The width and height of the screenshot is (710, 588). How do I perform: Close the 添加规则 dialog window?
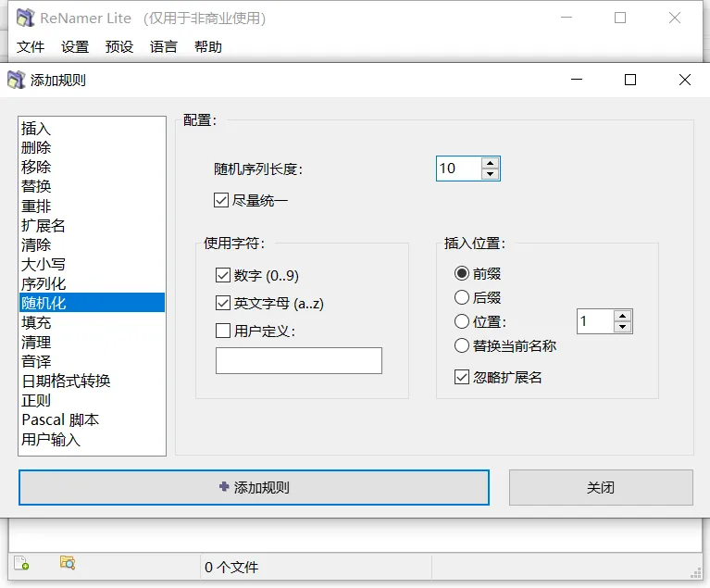pos(685,80)
